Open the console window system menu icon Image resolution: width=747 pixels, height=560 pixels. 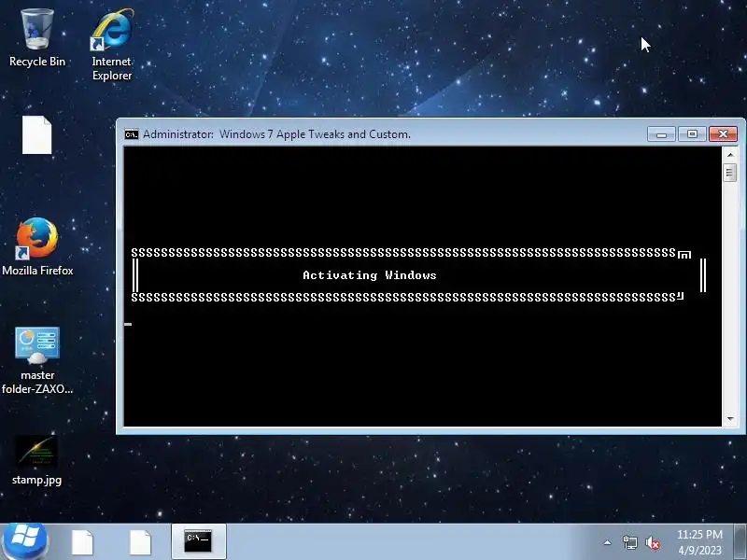132,134
